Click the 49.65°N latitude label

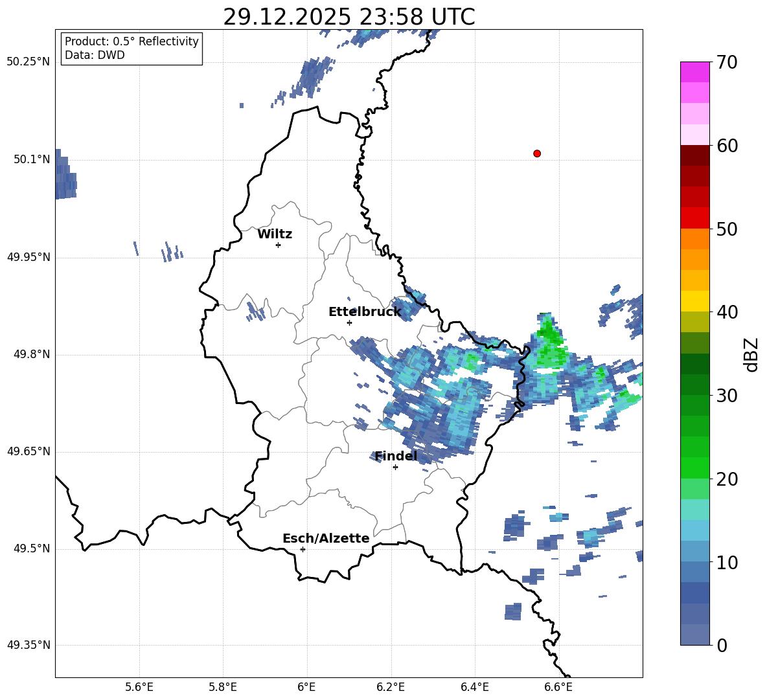pos(29,451)
